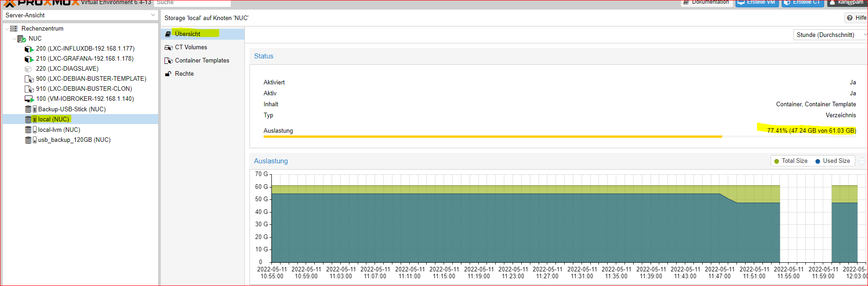The height and width of the screenshot is (286, 868).
Task: Open the Rechte permissions tab
Action: [x=203, y=73]
